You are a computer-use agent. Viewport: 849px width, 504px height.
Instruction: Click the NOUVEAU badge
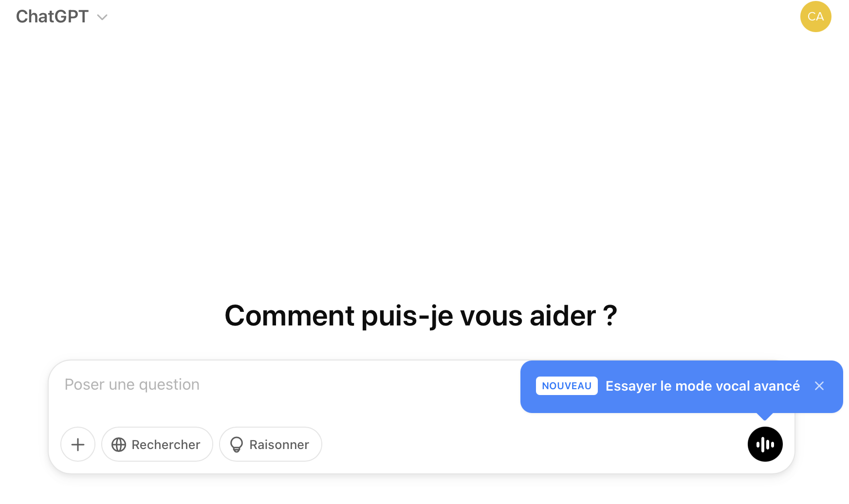(x=567, y=386)
